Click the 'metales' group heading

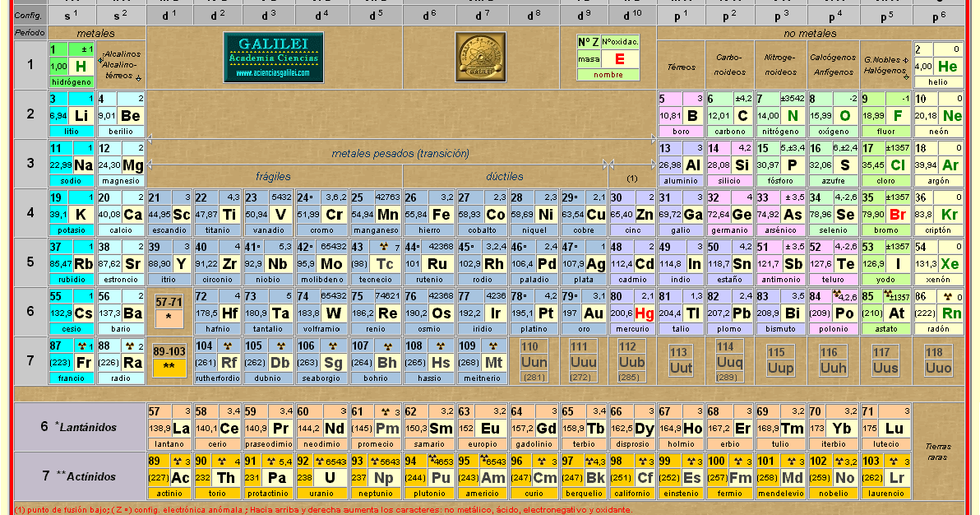tap(95, 33)
